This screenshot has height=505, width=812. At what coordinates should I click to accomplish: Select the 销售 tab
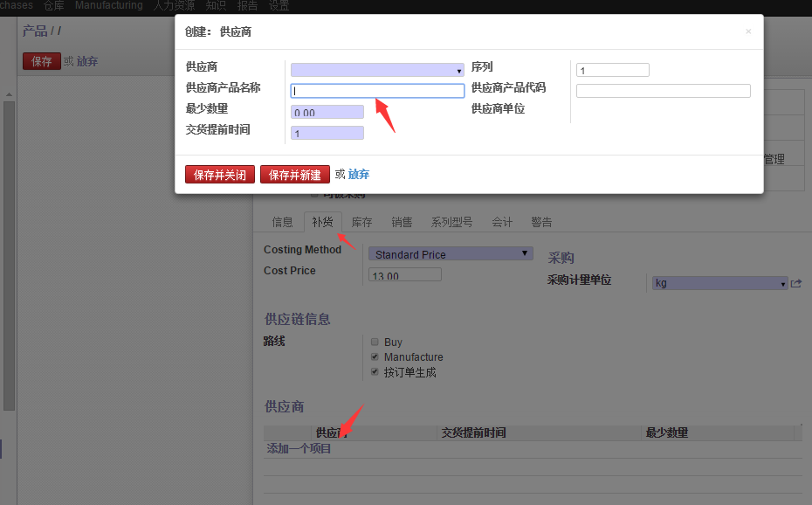[x=402, y=222]
